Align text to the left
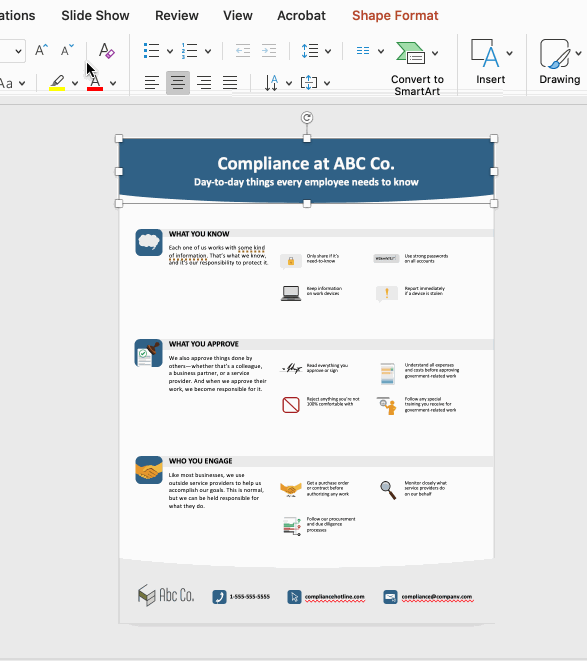The image size is (587, 661). coord(152,83)
